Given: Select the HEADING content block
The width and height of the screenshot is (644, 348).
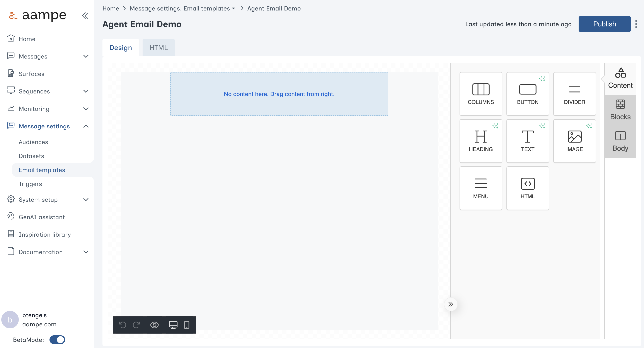Looking at the screenshot, I should [x=480, y=141].
